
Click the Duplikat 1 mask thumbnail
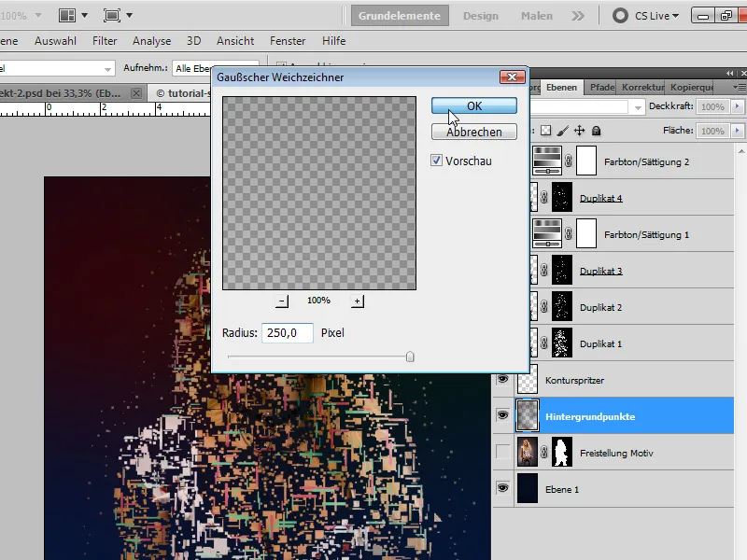click(562, 343)
